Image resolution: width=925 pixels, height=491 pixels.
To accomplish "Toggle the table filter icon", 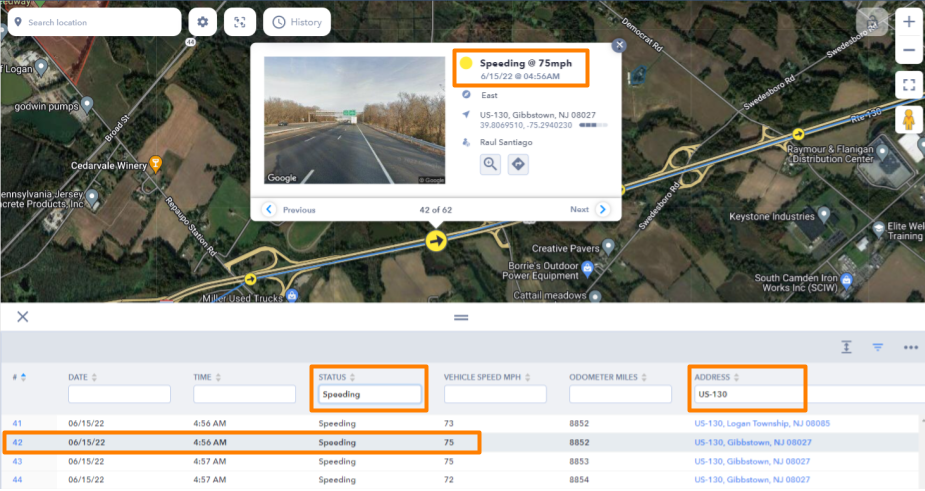I will click(878, 348).
